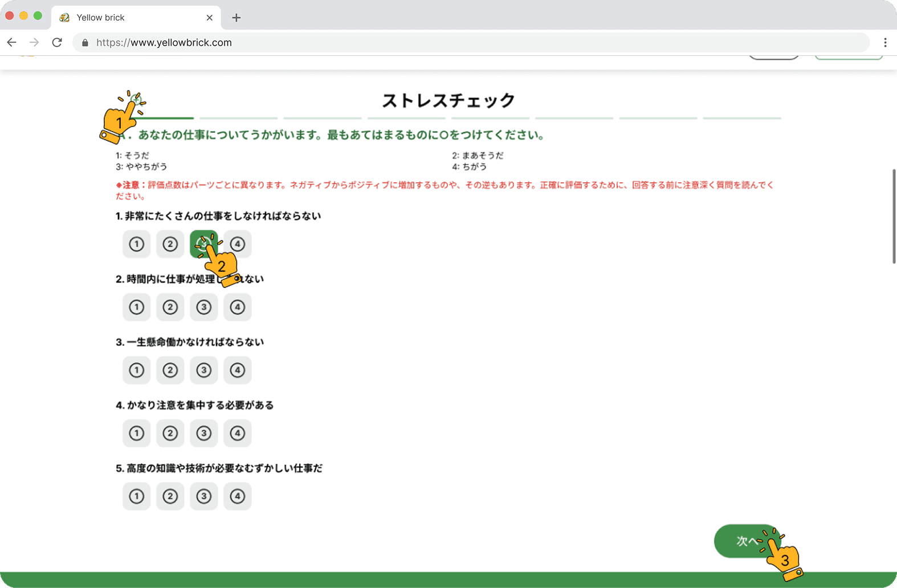
Task: Reload the page with the refresh icon
Action: [x=57, y=43]
